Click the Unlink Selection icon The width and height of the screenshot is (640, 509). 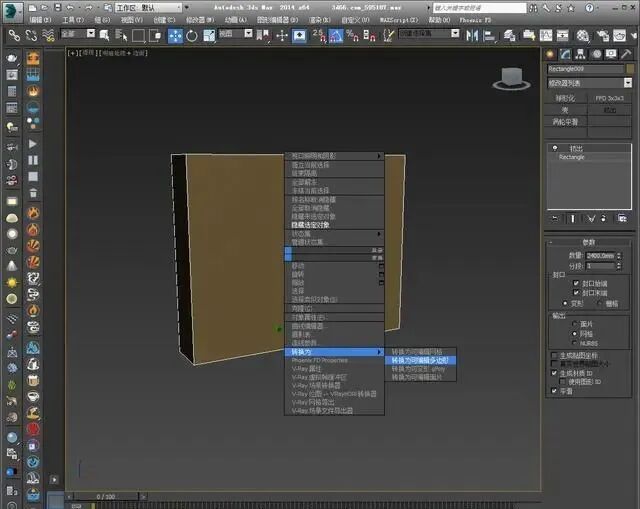click(x=31, y=36)
